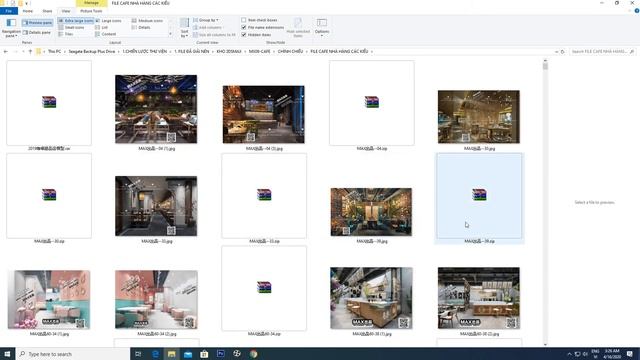Open Google Chrome from taskbar
The height and width of the screenshot is (360, 640).
tap(253, 354)
